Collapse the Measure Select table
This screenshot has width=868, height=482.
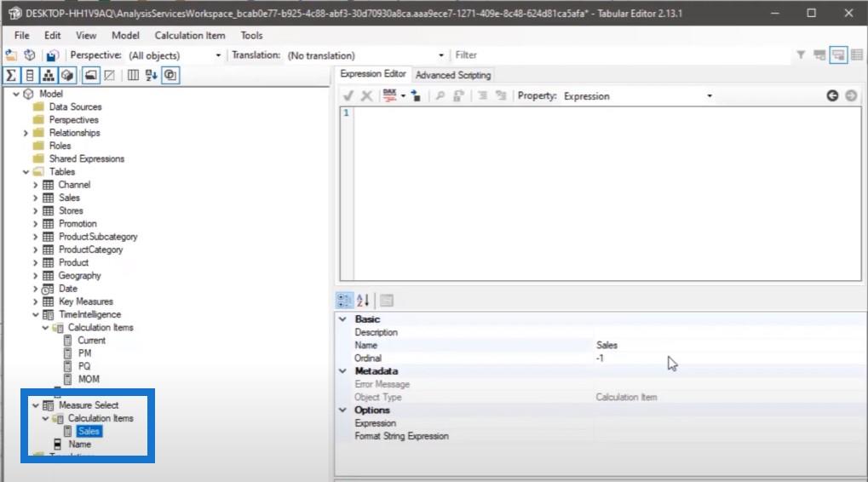36,405
